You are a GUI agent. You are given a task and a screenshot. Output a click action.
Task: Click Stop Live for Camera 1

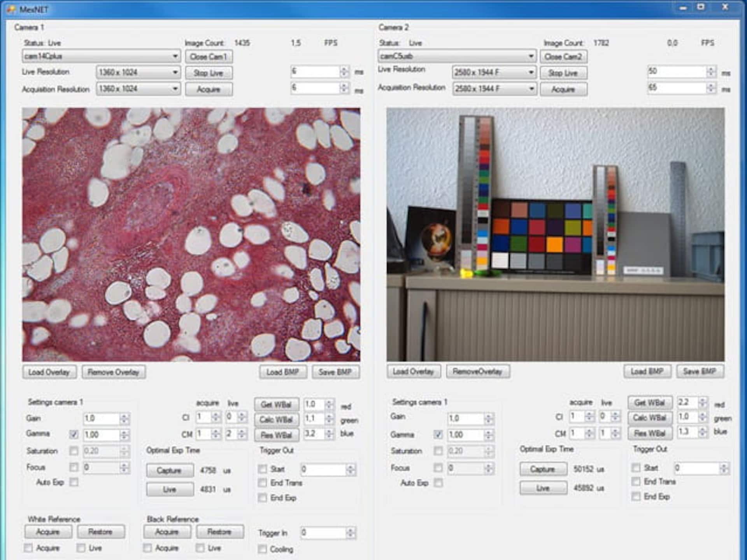pos(209,73)
